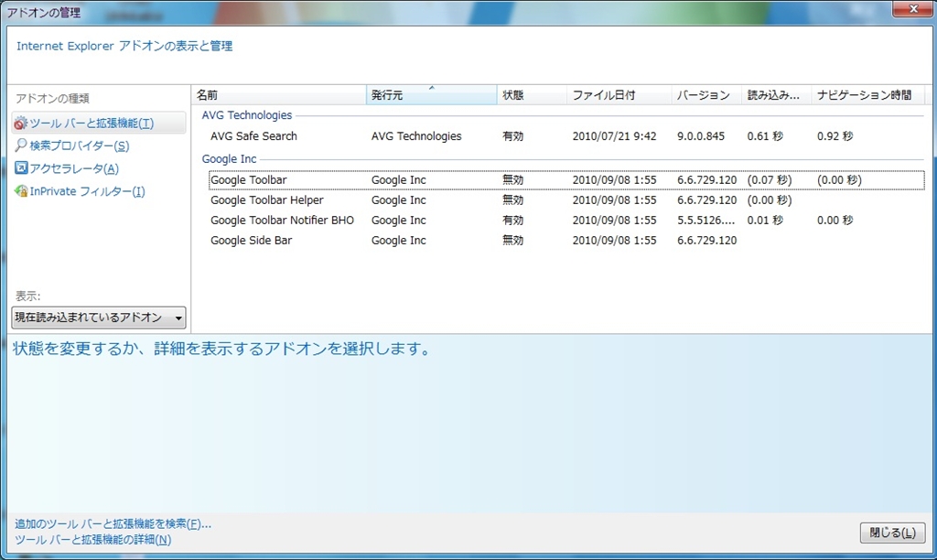Click the 2010/07/21 9:42 file date
The width and height of the screenshot is (937, 560).
click(614, 136)
